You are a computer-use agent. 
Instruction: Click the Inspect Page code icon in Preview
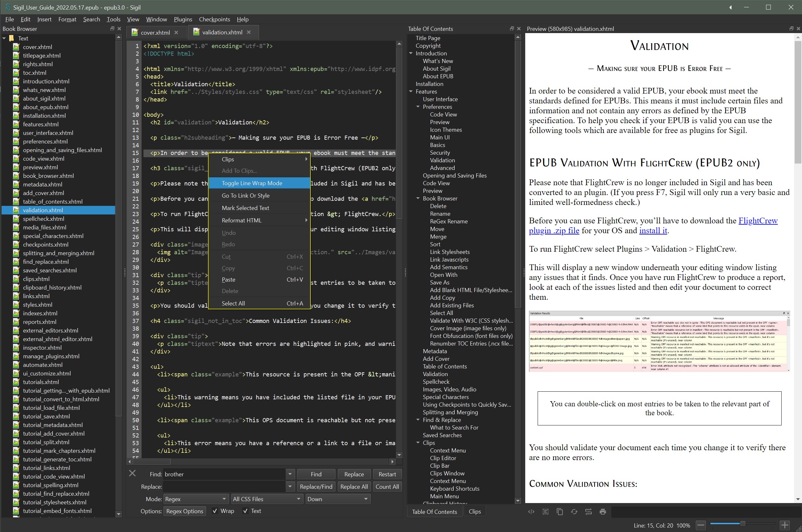point(531,512)
